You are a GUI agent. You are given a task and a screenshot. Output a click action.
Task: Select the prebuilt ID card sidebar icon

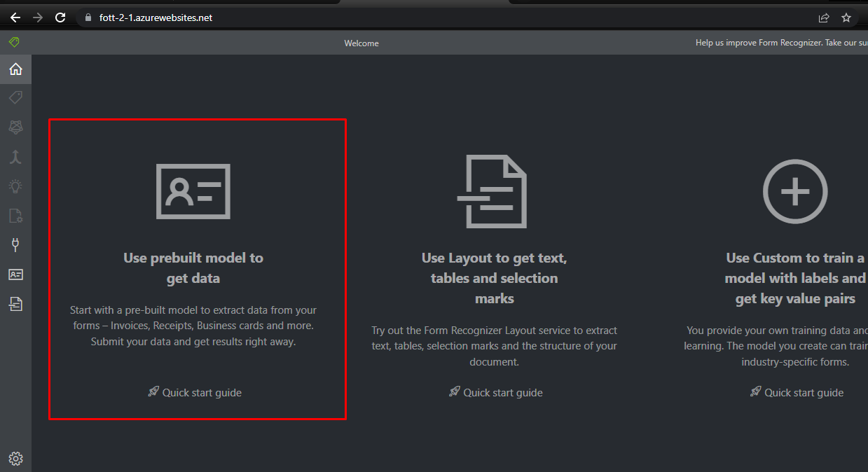click(x=15, y=275)
